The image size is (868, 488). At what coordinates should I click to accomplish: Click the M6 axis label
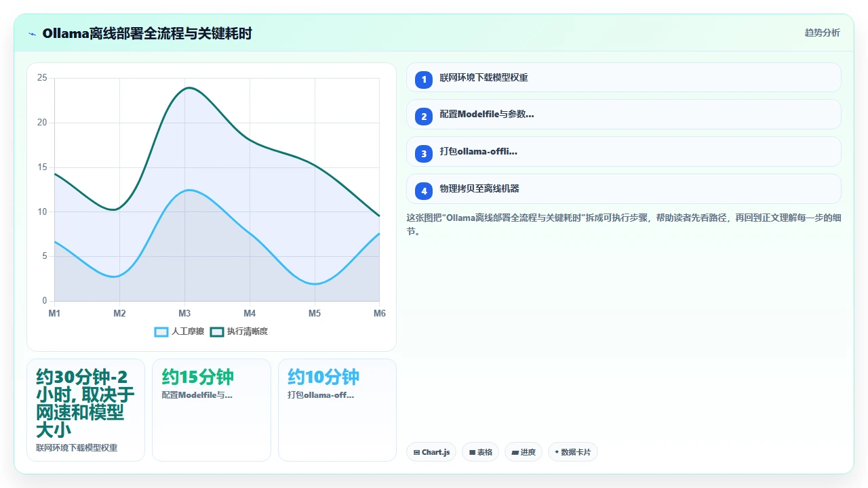tap(380, 313)
